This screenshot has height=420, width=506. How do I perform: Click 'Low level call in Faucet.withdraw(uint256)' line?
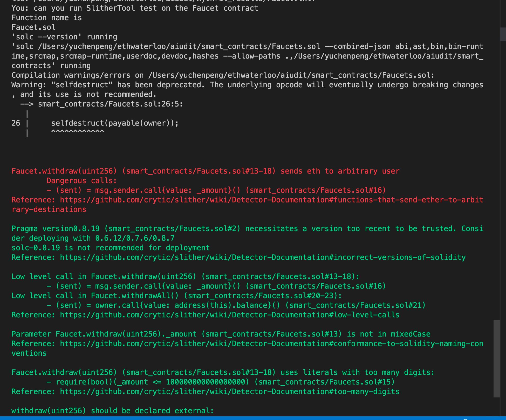click(186, 277)
